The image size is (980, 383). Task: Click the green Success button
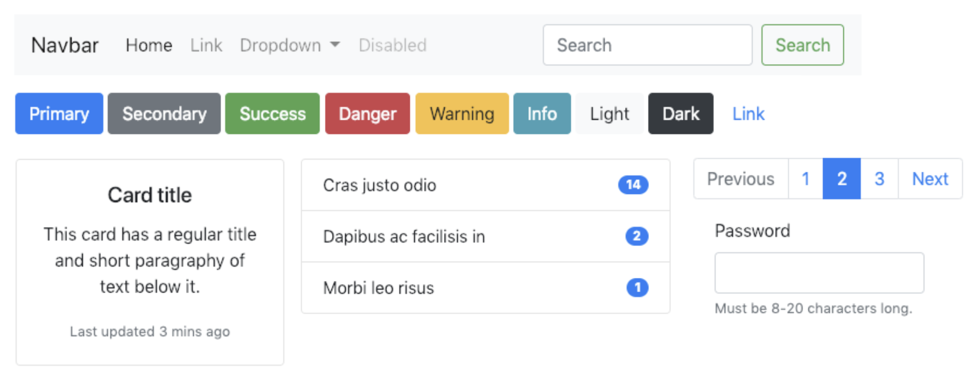coord(273,114)
